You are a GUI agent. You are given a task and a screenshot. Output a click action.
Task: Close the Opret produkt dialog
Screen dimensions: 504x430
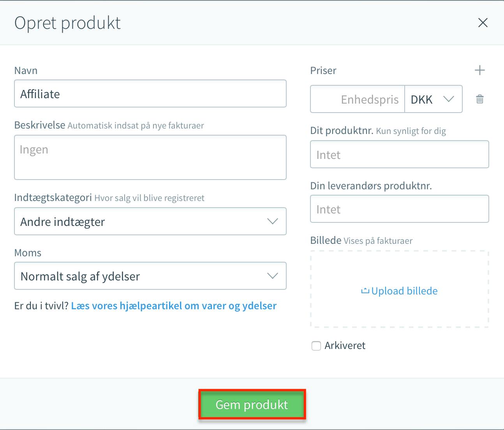(x=483, y=23)
